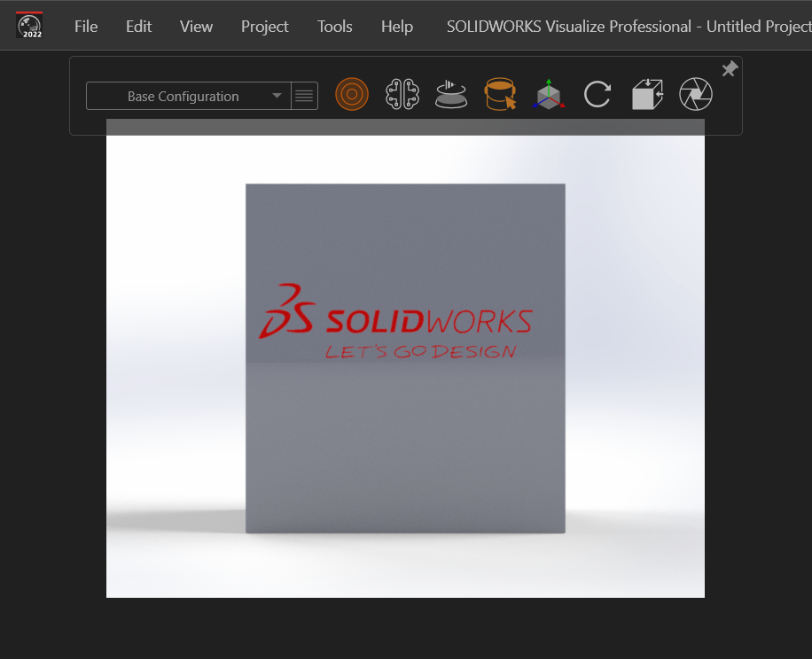Image resolution: width=812 pixels, height=659 pixels.
Task: Click the rotate view icon
Action: [597, 94]
